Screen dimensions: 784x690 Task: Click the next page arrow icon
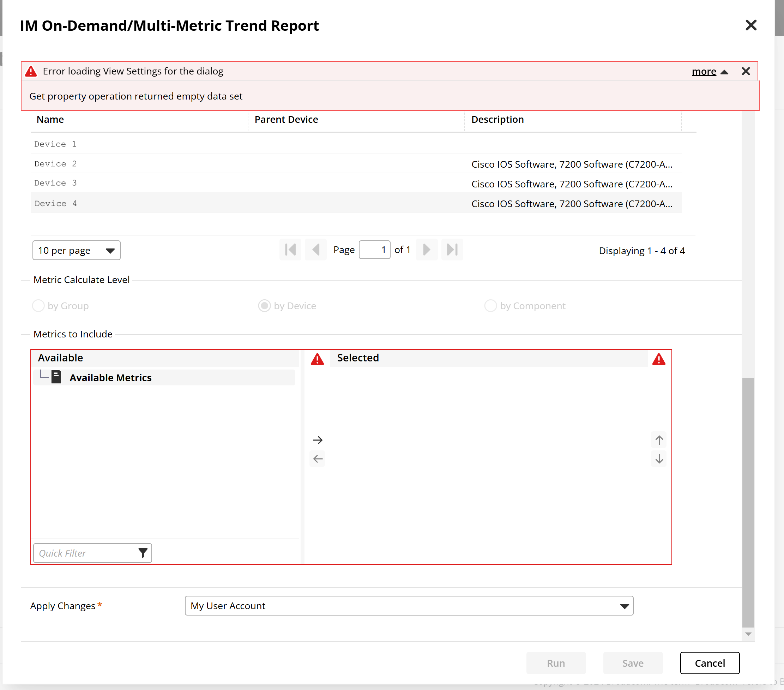click(x=427, y=250)
